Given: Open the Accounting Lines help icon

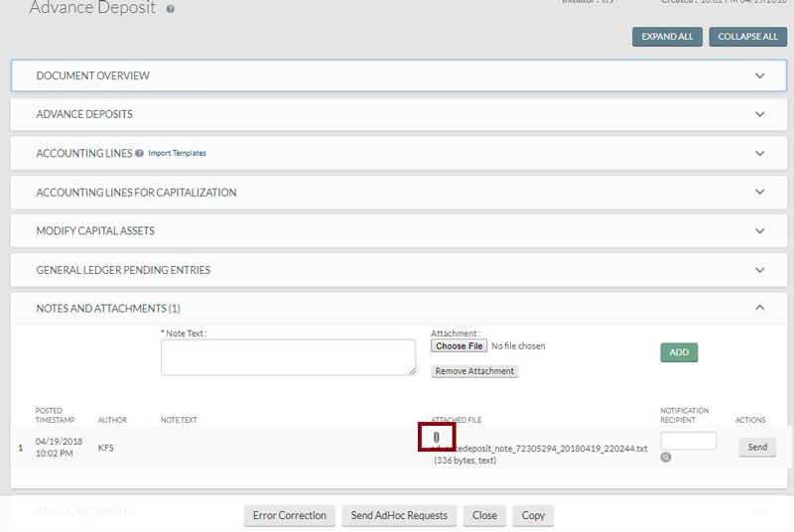Looking at the screenshot, I should 139,154.
